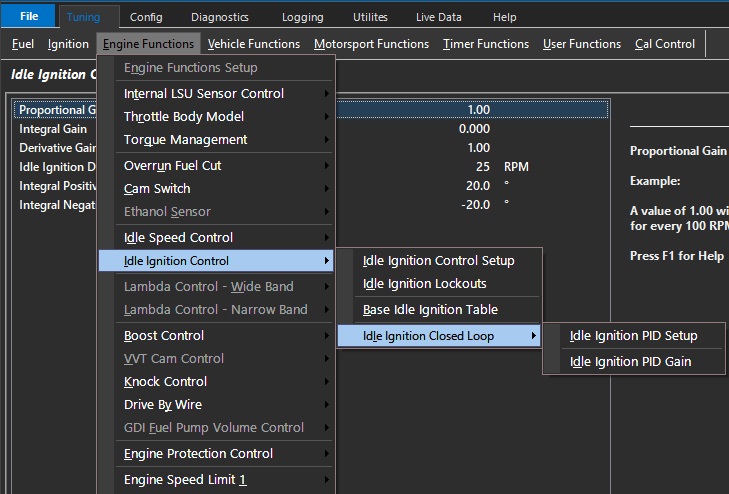Expand the Drive By Wire submenu

[163, 405]
